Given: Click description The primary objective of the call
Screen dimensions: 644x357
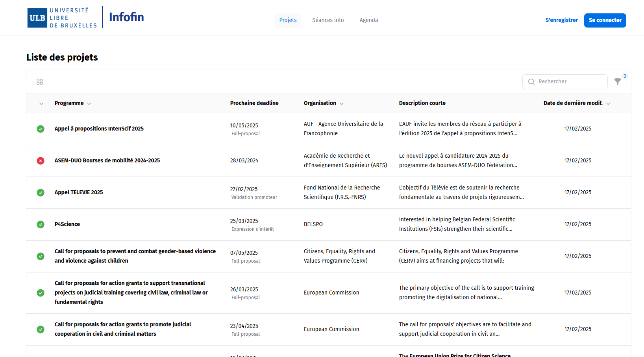Looking at the screenshot, I should (x=466, y=293).
